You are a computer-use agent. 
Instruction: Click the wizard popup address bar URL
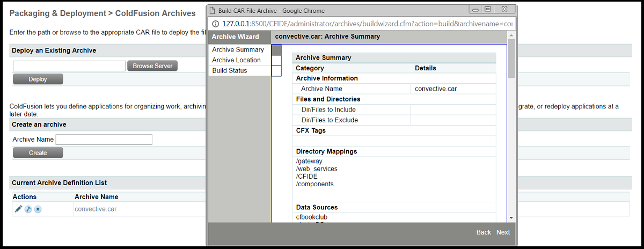(367, 24)
